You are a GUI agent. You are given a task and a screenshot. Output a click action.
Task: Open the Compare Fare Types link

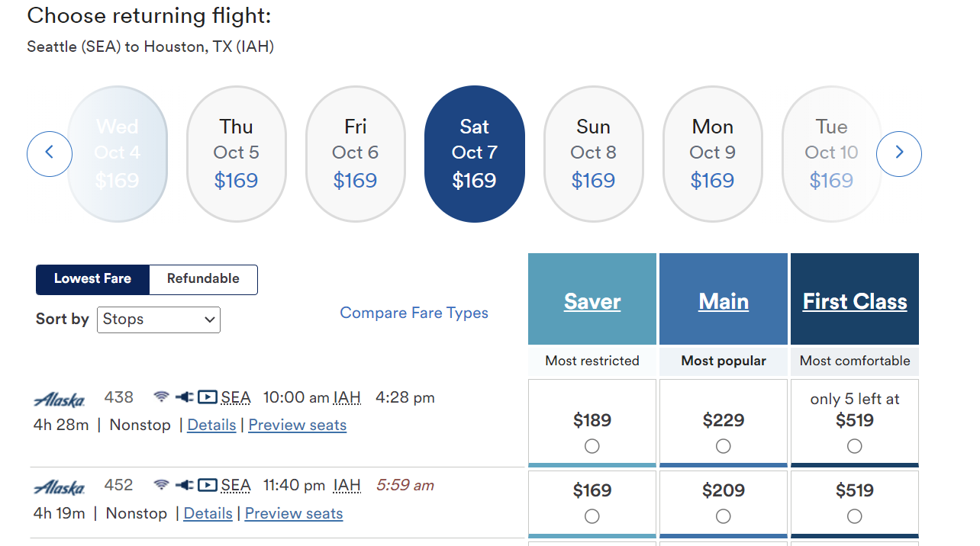point(414,313)
